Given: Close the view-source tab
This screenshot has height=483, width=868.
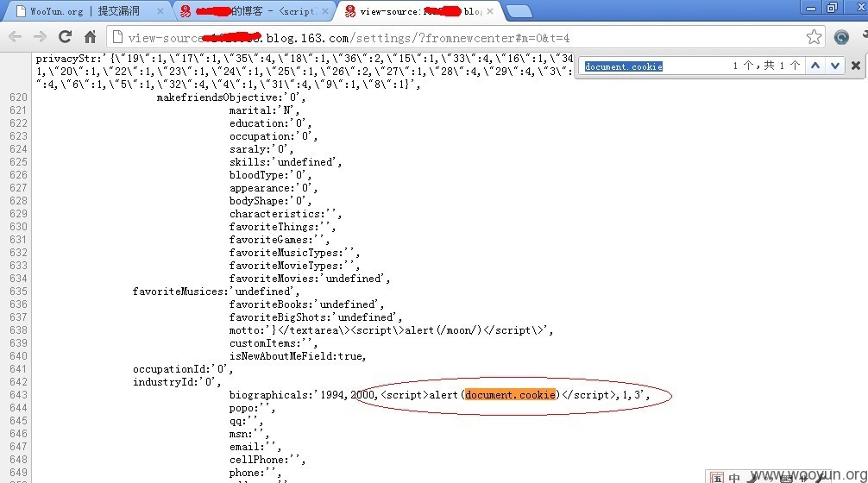Looking at the screenshot, I should pos(490,11).
